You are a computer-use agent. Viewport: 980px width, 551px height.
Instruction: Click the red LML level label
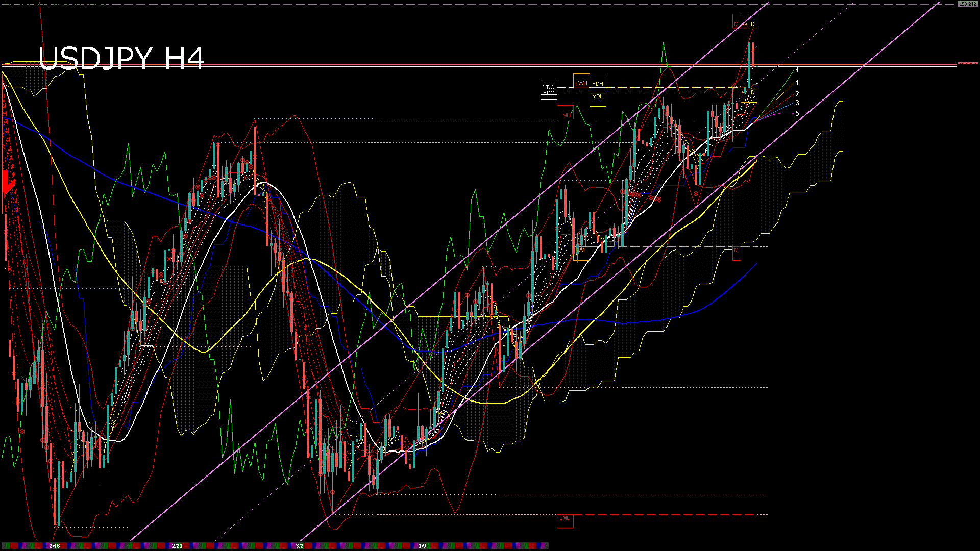pos(565,518)
